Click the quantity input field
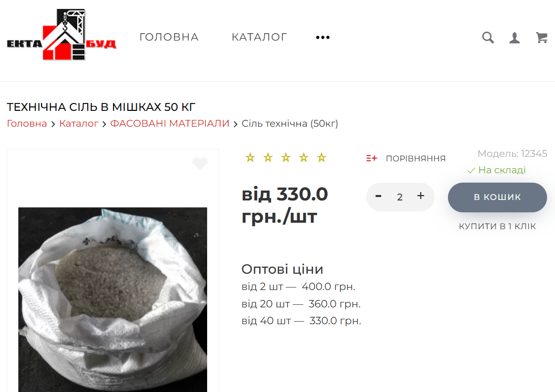Viewport: 555px width, 392px height. 399,197
